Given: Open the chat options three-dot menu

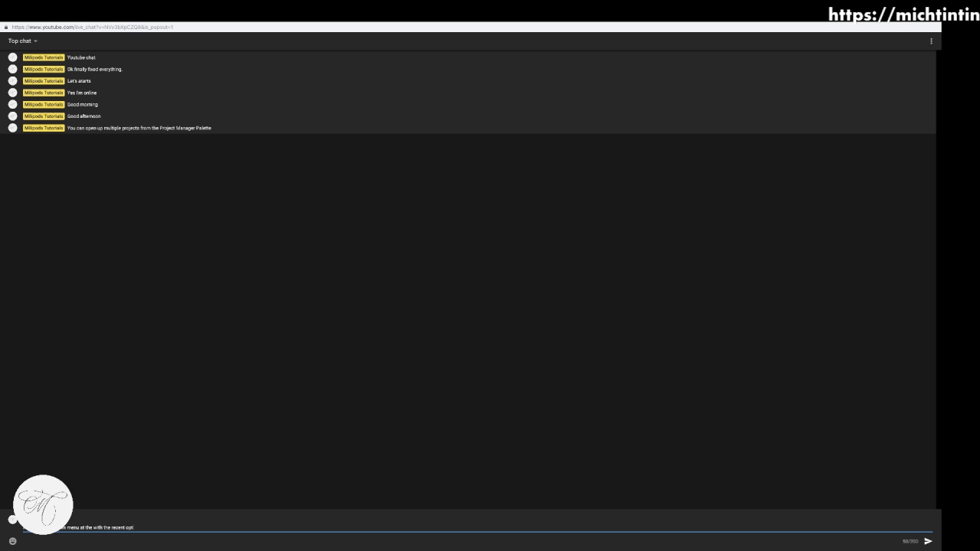Looking at the screenshot, I should 931,41.
